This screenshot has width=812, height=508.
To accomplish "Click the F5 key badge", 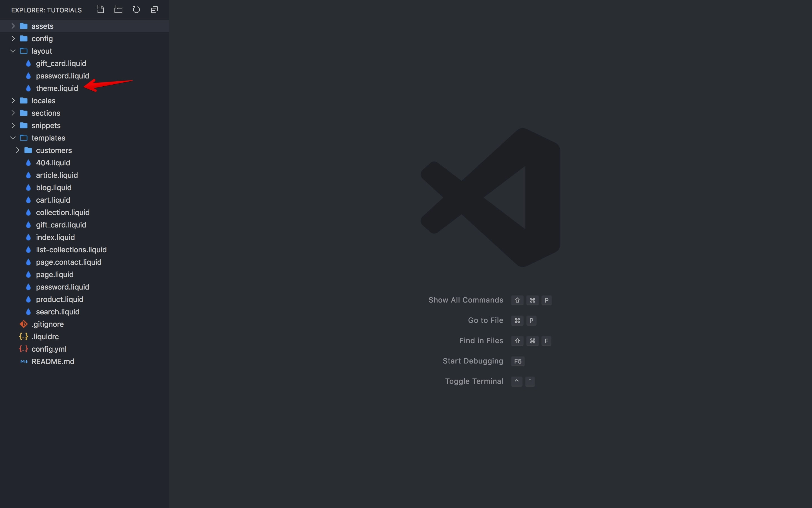I will (518, 361).
